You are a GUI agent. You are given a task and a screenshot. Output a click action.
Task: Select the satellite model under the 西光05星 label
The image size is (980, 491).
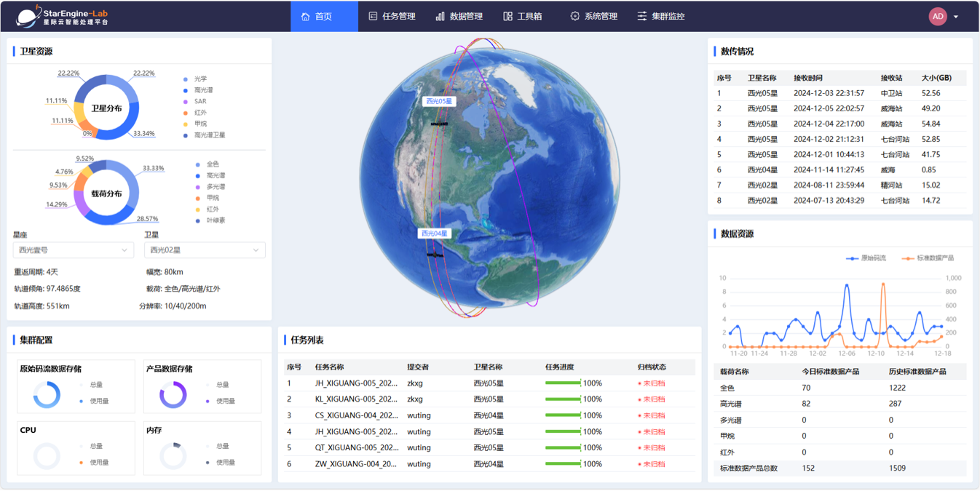click(439, 124)
